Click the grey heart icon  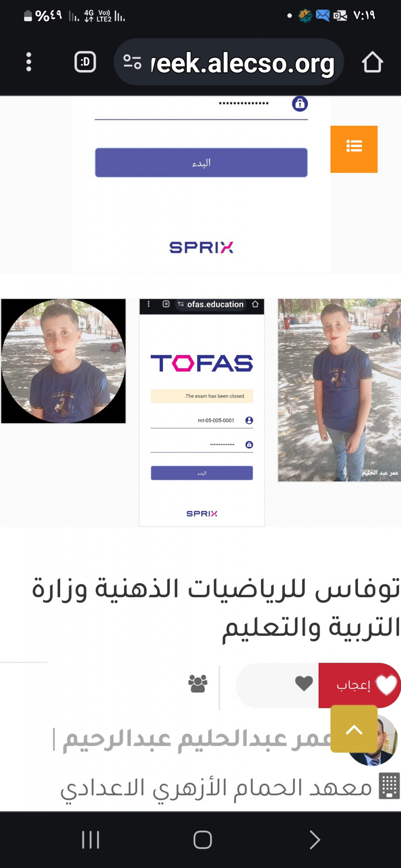[304, 683]
